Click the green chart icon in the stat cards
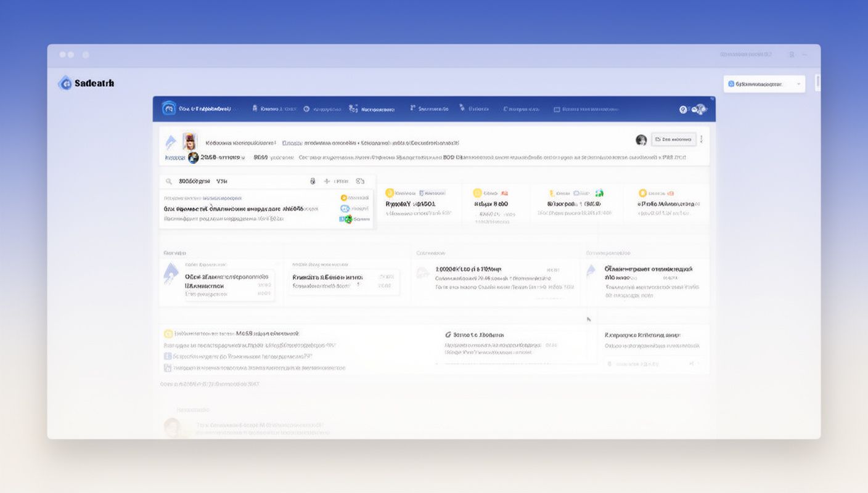Viewport: 868px width, 493px height. point(599,193)
